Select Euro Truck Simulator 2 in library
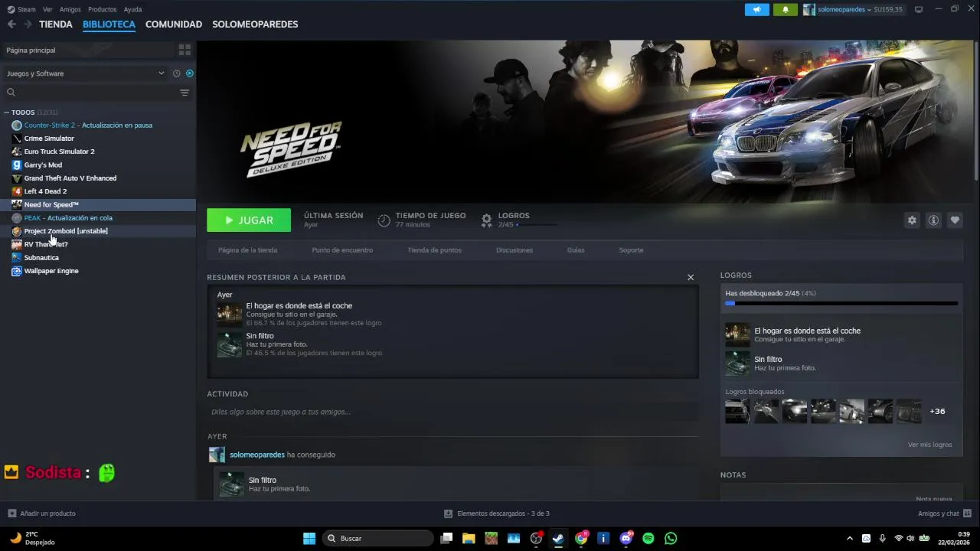The width and height of the screenshot is (980, 551). [x=98, y=152]
